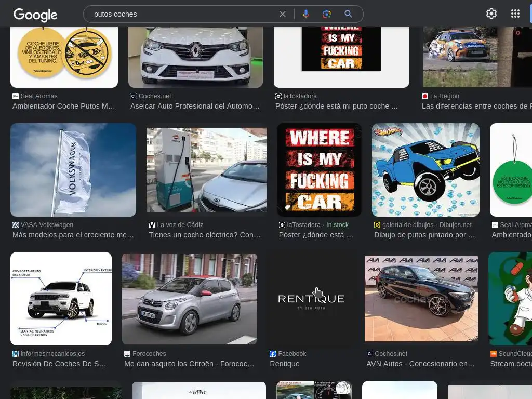Screen dimensions: 532x399
Task: Open quick settings gear
Action: pos(491,14)
